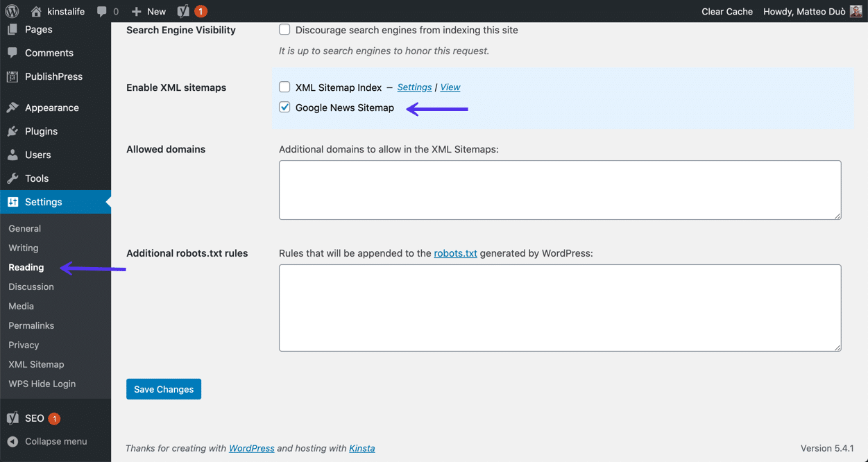Image resolution: width=868 pixels, height=462 pixels.
Task: Check Discourage search engines from indexing
Action: coord(284,30)
